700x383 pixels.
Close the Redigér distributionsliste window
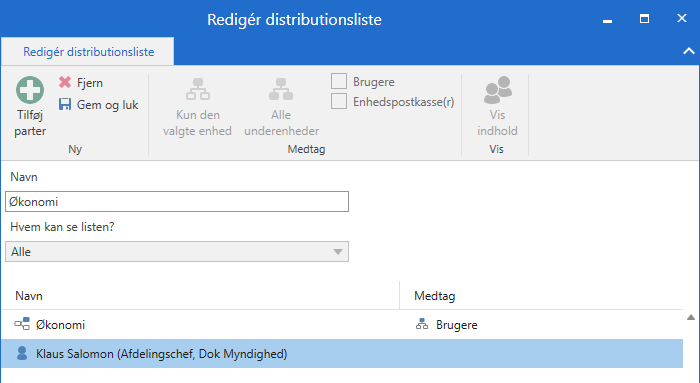[x=682, y=18]
